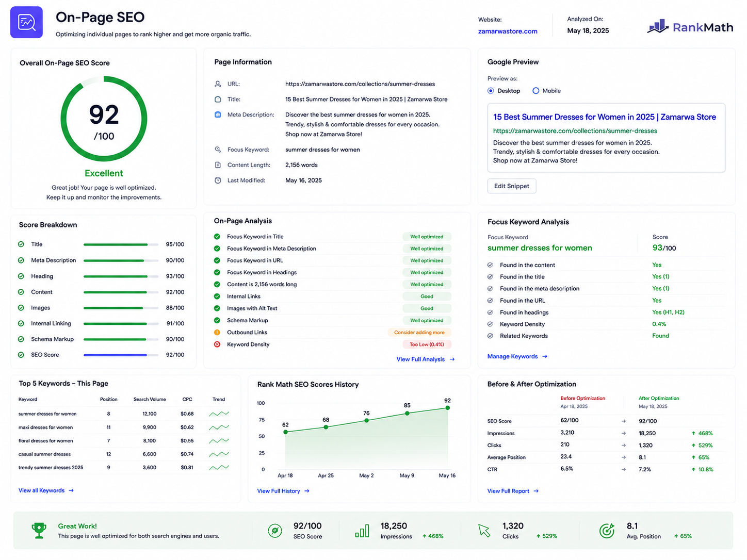Image resolution: width=747 pixels, height=560 pixels.
Task: Open View Full History link
Action: coord(283,491)
